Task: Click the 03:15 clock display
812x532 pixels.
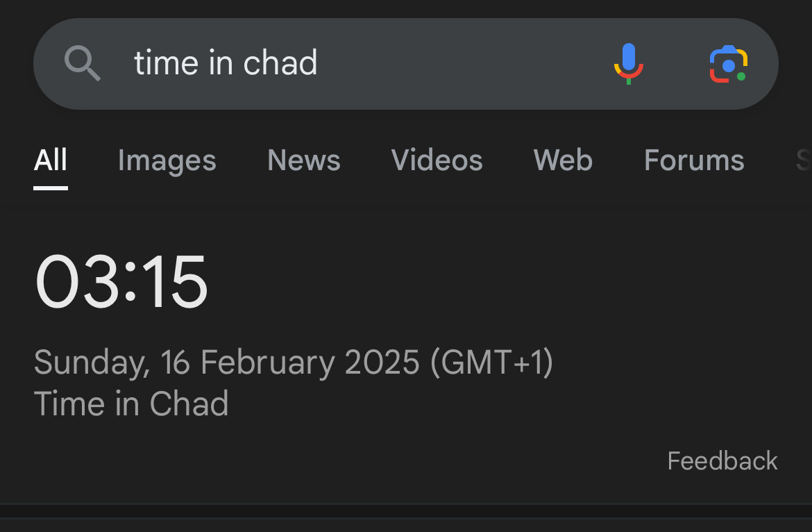Action: tap(121, 282)
